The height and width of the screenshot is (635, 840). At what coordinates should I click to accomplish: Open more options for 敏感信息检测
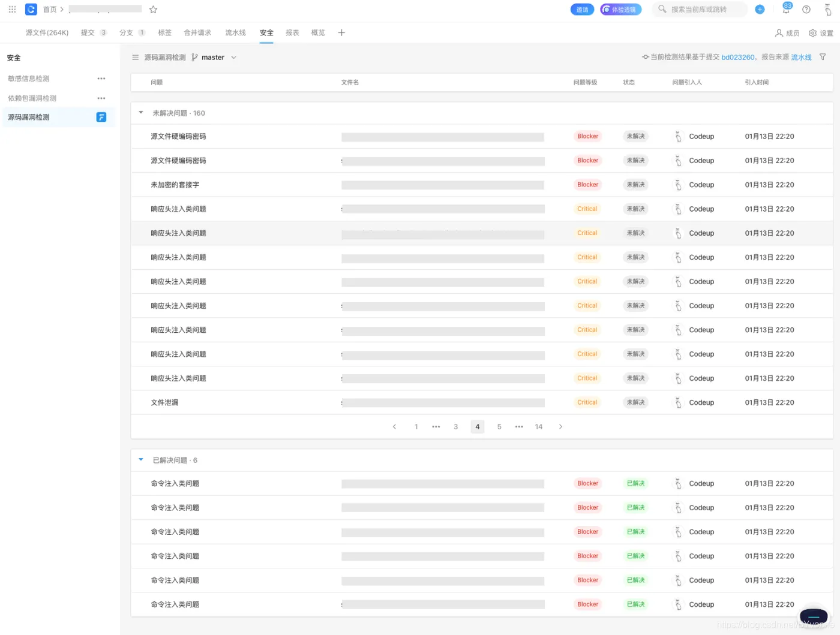[x=101, y=79]
